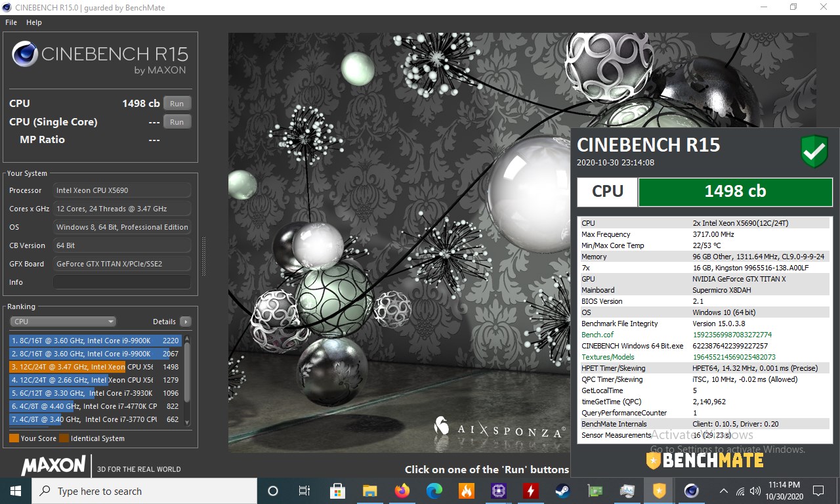The height and width of the screenshot is (504, 840).
Task: Select rank 7 Core i7-3770 row
Action: (95, 419)
